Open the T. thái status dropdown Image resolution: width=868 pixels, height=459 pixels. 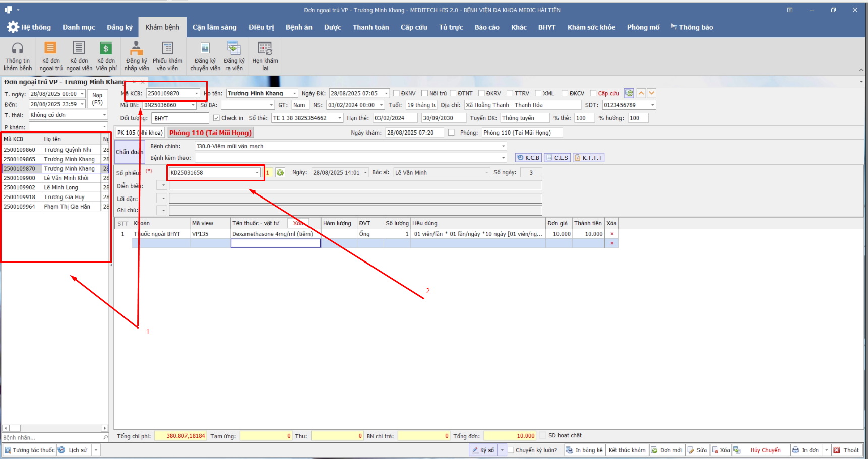[x=104, y=115]
